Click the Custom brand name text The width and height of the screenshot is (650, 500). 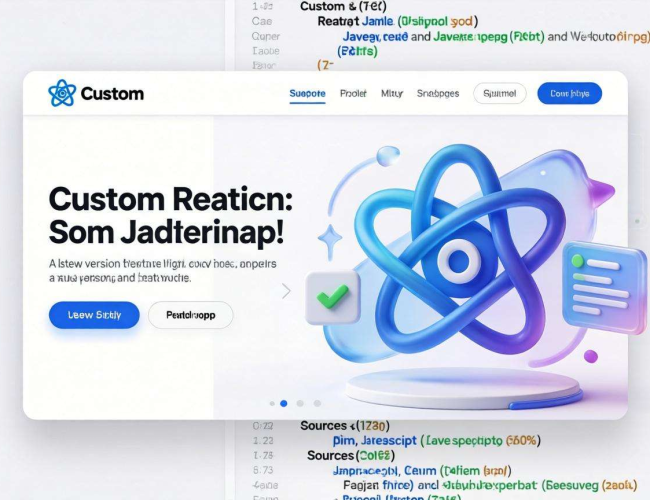(x=112, y=94)
